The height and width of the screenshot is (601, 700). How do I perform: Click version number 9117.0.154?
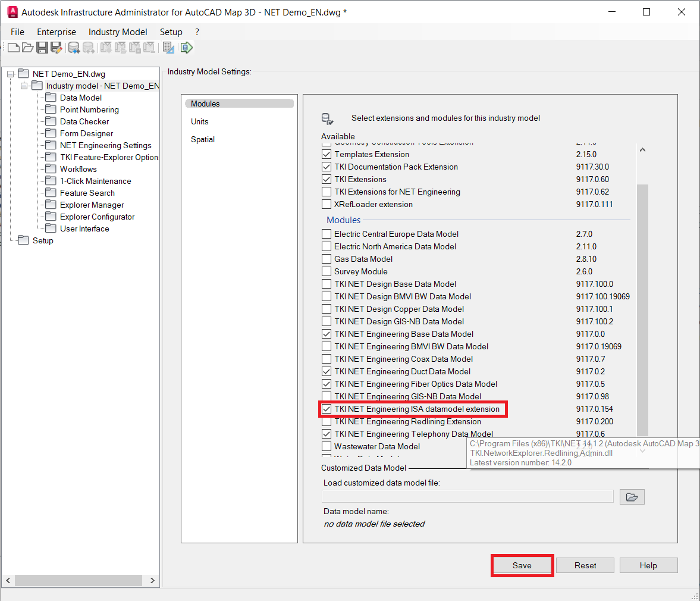(594, 409)
